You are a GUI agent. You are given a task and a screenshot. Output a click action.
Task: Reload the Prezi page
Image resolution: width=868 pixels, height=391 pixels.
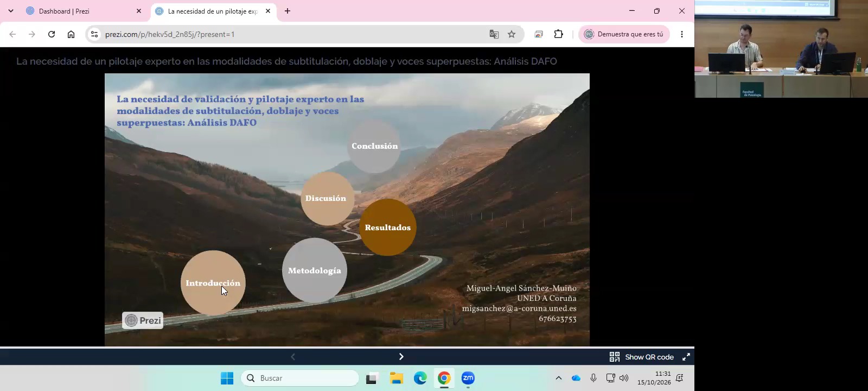pos(52,34)
